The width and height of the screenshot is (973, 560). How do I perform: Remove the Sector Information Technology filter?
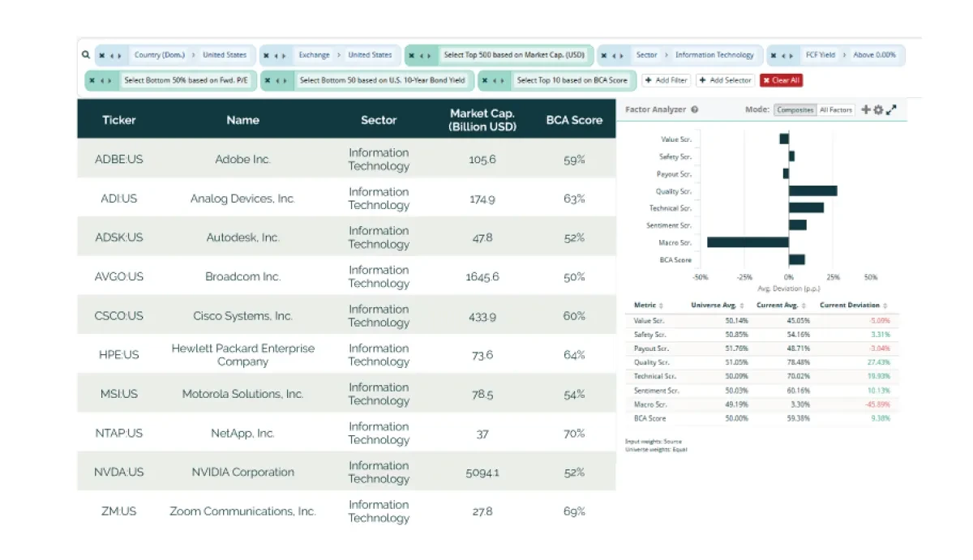point(605,55)
